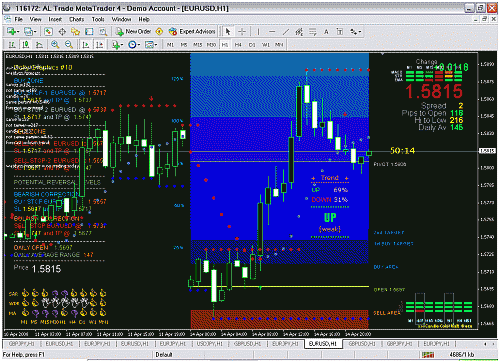The image size is (500, 361).
Task: Select the M1 timeframe button
Action: click(x=170, y=45)
